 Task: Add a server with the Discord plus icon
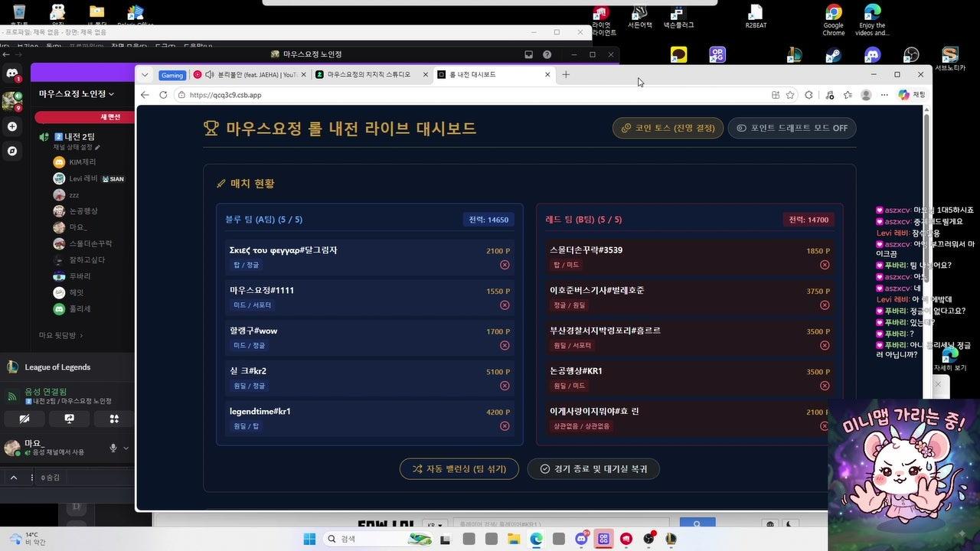(12, 126)
